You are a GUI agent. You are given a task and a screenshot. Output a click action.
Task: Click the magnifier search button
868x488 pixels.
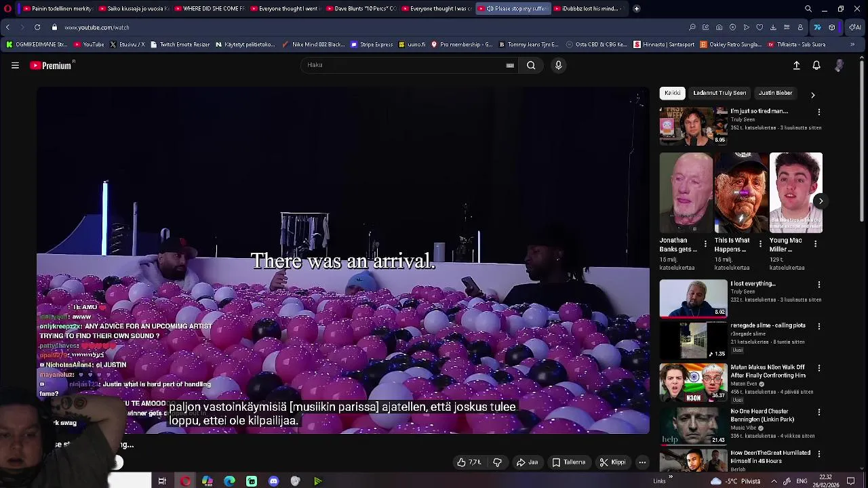[531, 65]
